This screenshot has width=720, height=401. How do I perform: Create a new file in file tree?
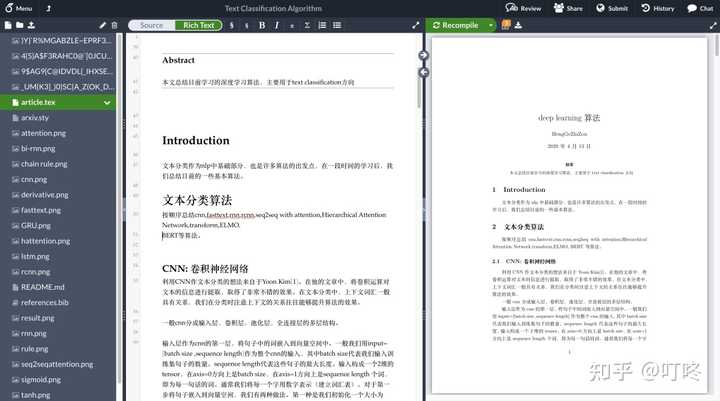pyautogui.click(x=8, y=25)
